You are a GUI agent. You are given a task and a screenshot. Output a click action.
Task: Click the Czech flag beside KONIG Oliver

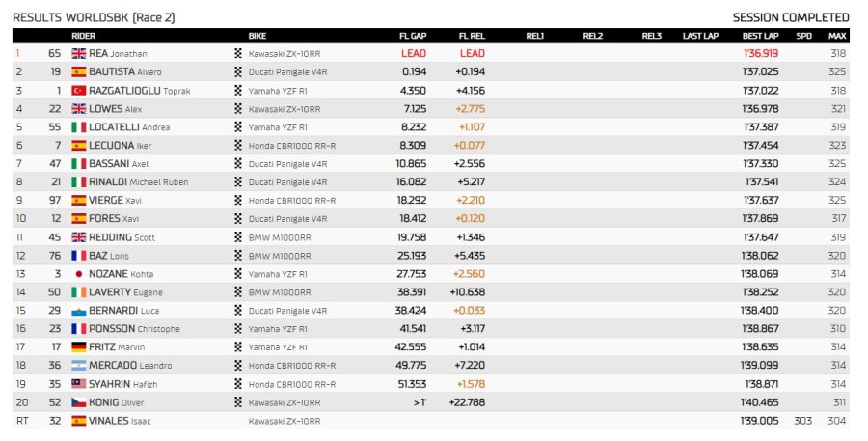click(x=79, y=402)
